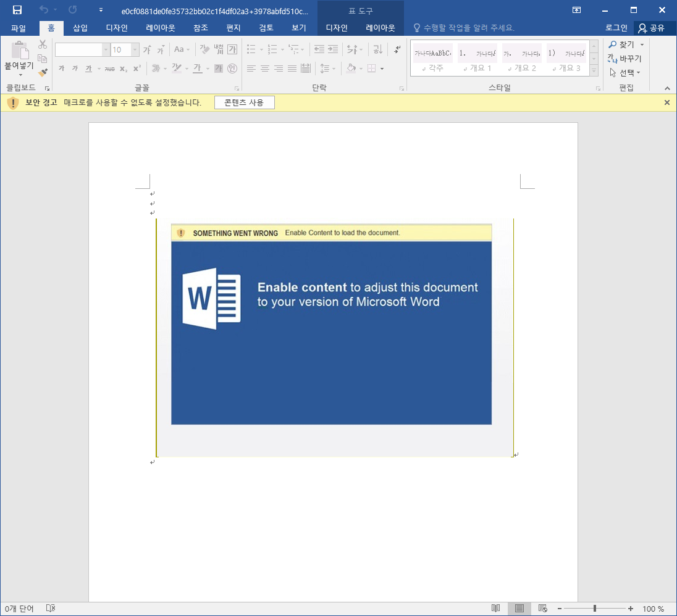This screenshot has height=616, width=677.
Task: Click the sort (공↓) icon
Action: tap(378, 49)
